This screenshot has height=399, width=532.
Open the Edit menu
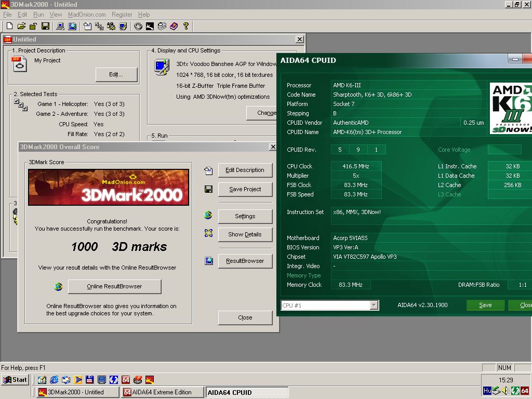[22, 14]
